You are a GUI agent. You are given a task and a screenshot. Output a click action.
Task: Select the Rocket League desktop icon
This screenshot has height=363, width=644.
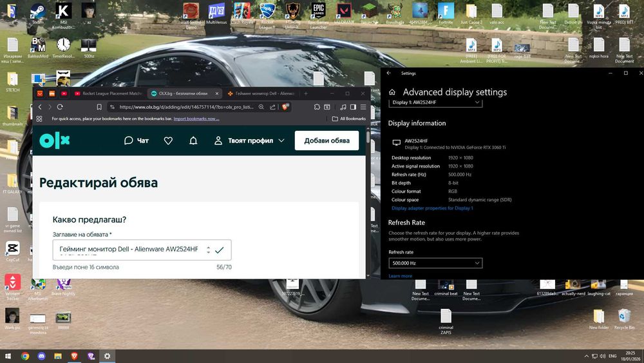click(x=267, y=15)
